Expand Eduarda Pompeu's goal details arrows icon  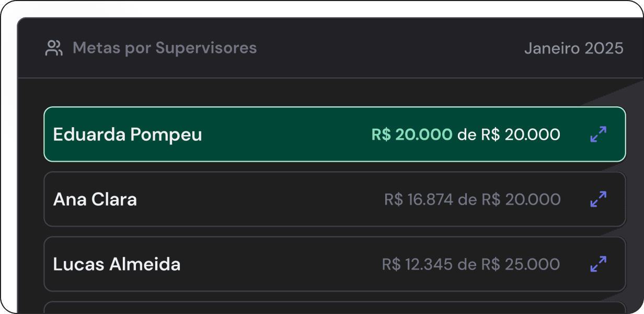(x=598, y=134)
